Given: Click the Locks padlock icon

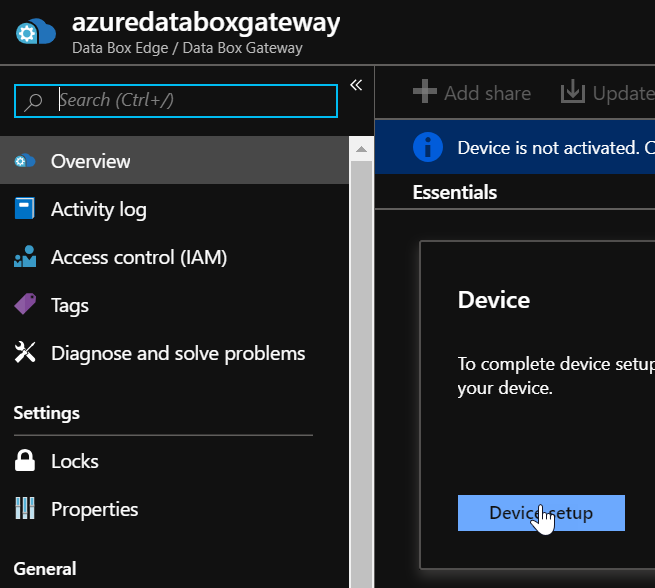Looking at the screenshot, I should tap(24, 461).
